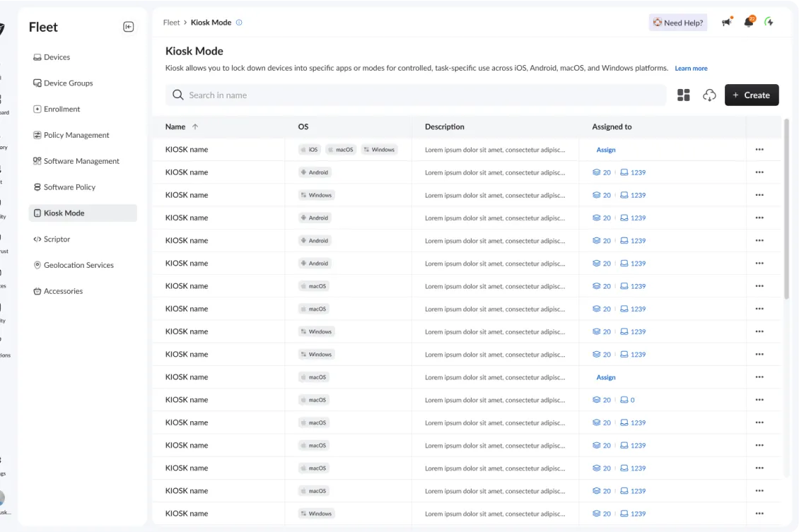
Task: Open the Learn more link
Action: [691, 68]
